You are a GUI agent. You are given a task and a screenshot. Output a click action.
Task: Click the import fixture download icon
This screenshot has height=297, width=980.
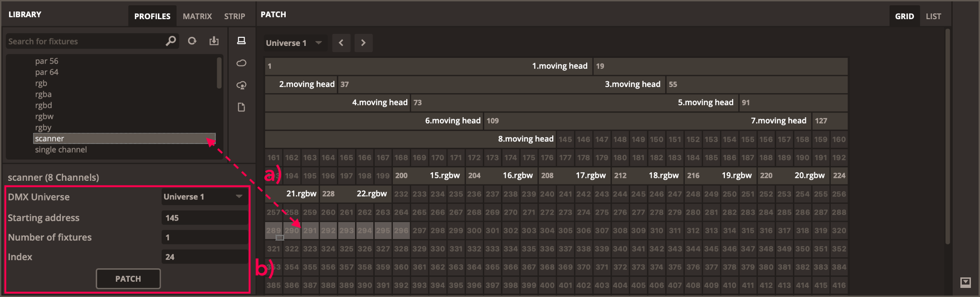(214, 41)
